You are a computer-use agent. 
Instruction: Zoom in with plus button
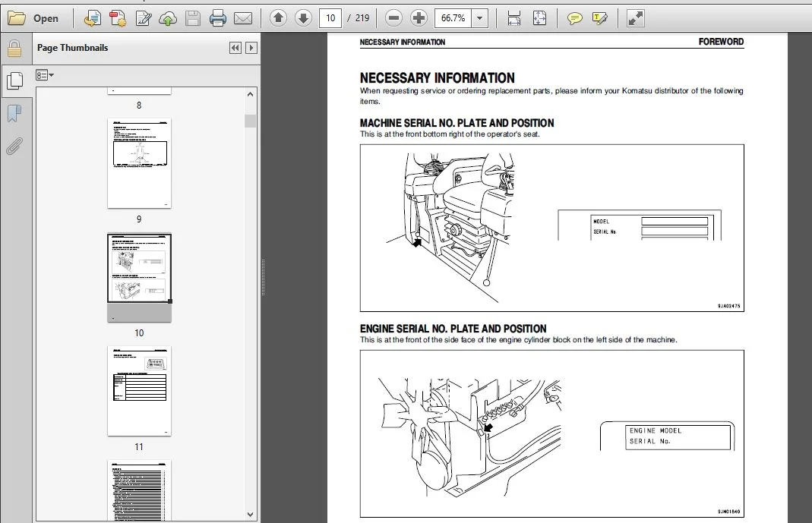[419, 18]
